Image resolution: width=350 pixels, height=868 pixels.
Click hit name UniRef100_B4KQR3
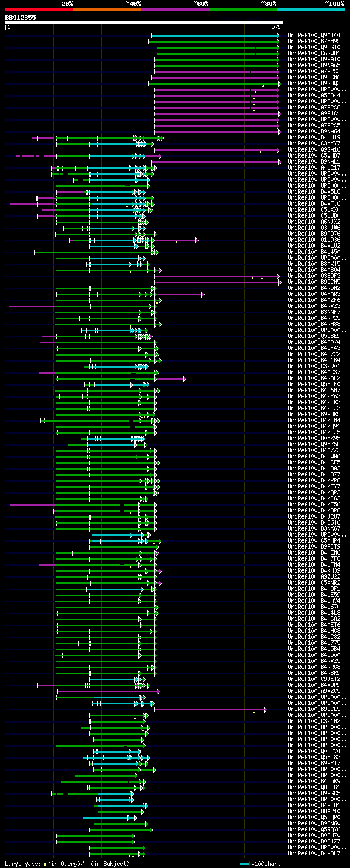pos(314,493)
